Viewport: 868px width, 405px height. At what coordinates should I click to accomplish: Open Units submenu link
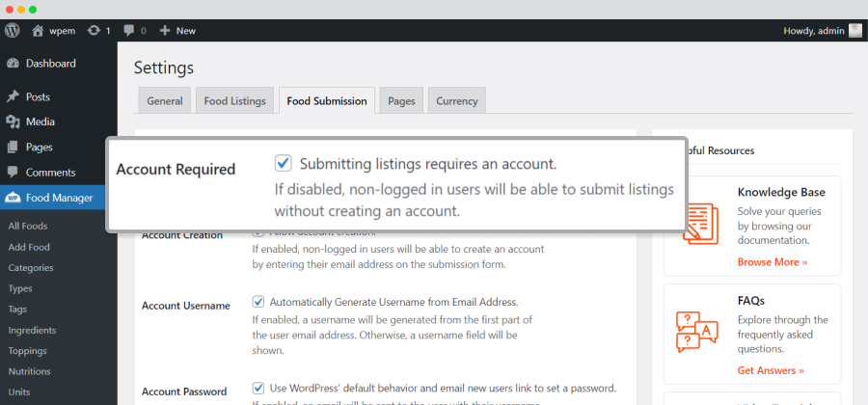coord(19,391)
